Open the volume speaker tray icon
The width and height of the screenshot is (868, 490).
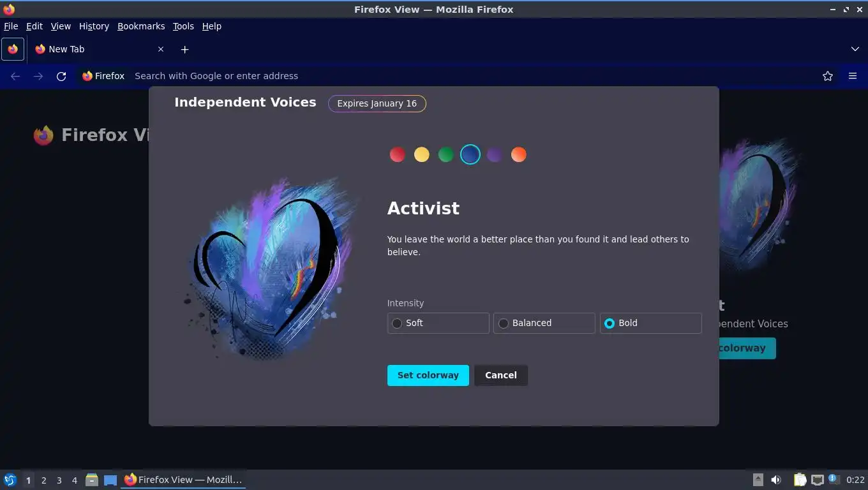tap(776, 480)
